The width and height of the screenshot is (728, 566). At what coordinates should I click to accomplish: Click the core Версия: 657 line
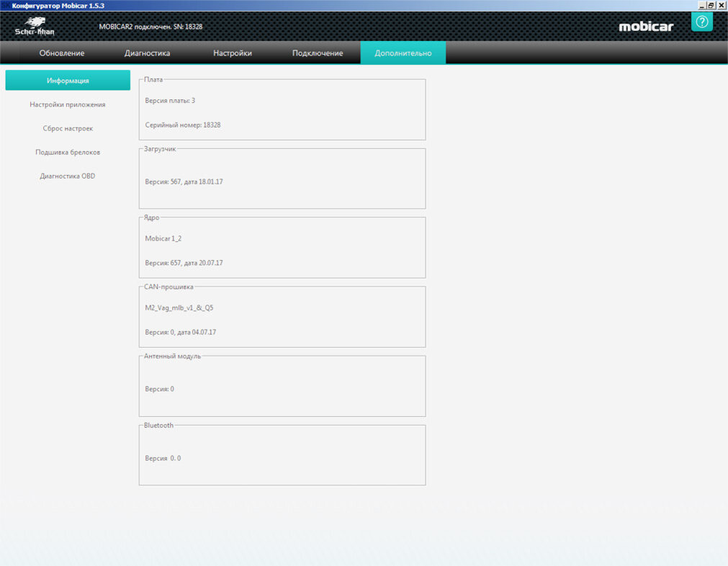tap(184, 263)
